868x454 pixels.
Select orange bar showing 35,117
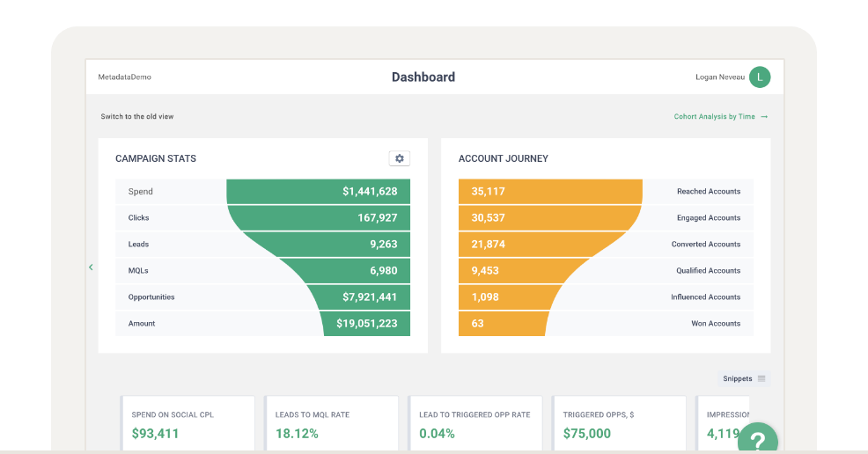tap(550, 191)
